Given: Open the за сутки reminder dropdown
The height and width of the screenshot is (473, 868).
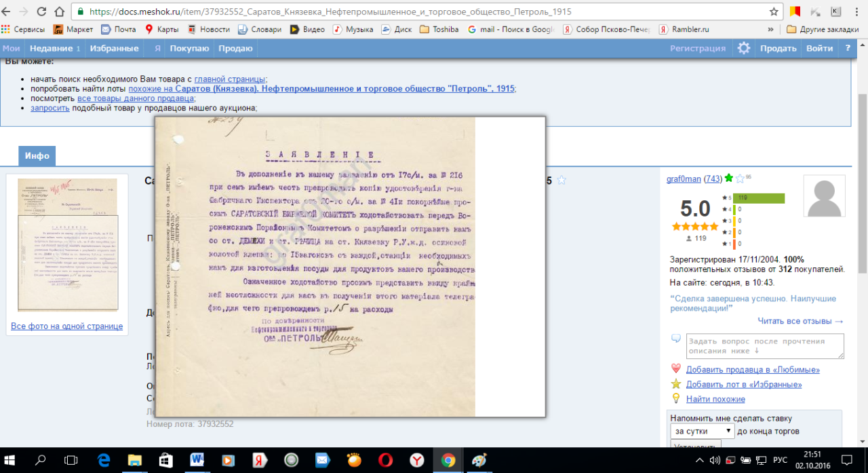Looking at the screenshot, I should tap(703, 431).
